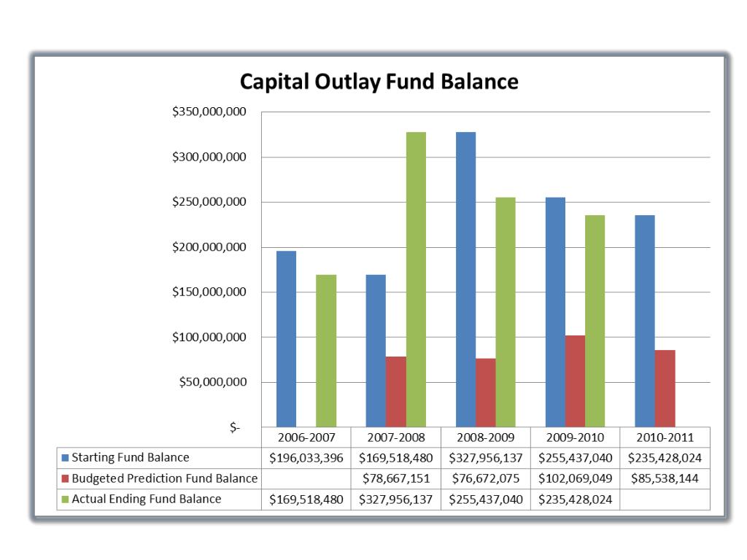Select the 2010-2011 category label
This screenshot has height=560, width=747.
pyautogui.click(x=665, y=437)
